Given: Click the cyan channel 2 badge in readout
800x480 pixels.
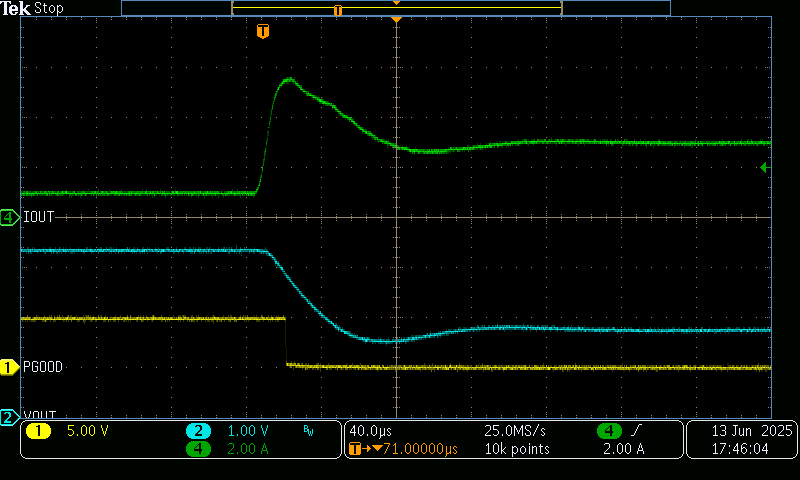Looking at the screenshot, I should click(x=198, y=431).
